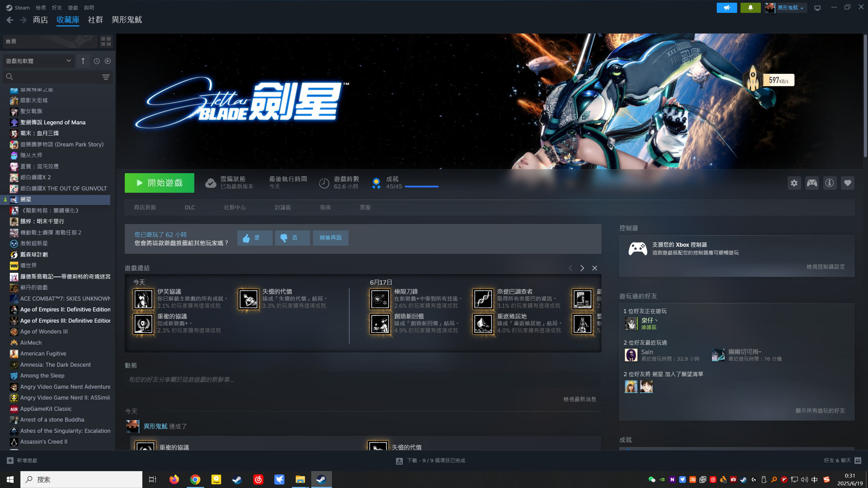
Task: Open library grid view icon
Action: [x=106, y=41]
